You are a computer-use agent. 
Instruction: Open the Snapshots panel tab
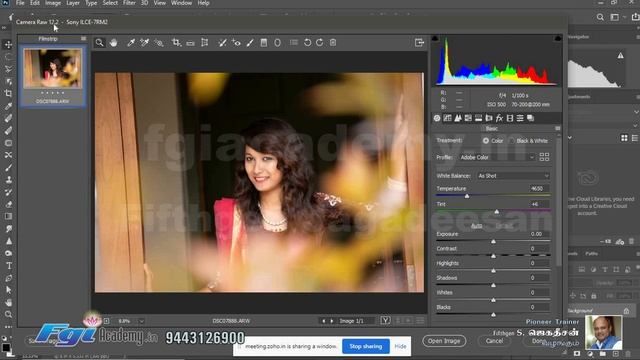[531, 118]
